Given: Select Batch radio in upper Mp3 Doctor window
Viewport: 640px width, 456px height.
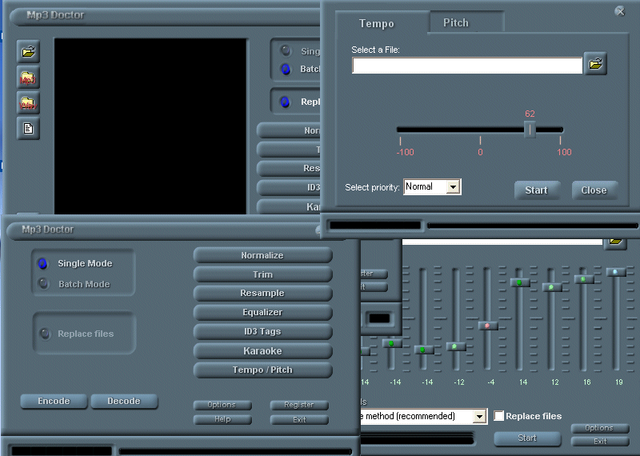Looking at the screenshot, I should pos(286,69).
